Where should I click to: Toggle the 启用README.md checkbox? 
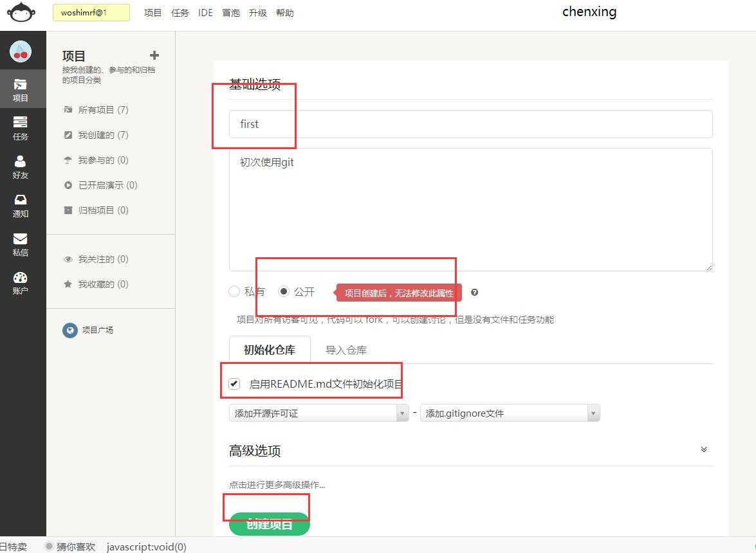[x=234, y=383]
